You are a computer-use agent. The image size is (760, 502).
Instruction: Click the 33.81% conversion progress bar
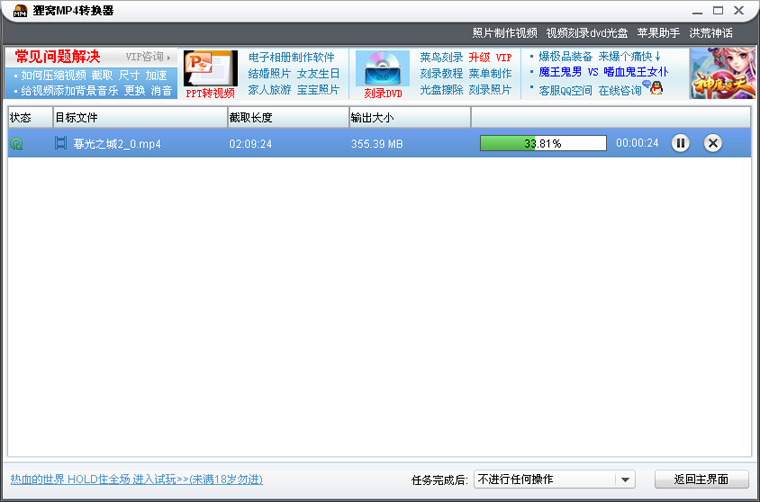tap(543, 143)
